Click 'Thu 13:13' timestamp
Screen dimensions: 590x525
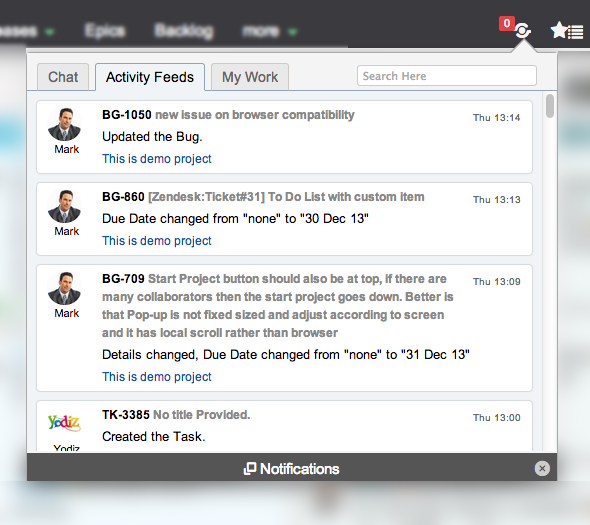[x=496, y=200]
